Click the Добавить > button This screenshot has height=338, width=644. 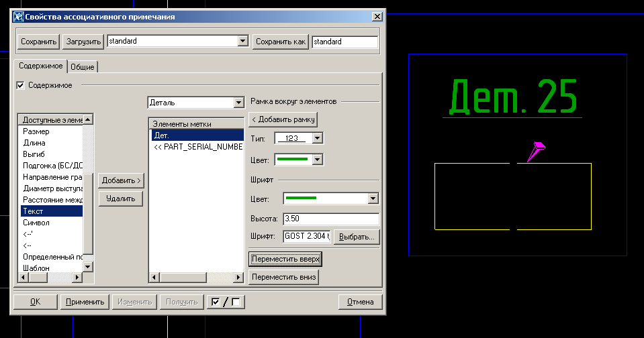[x=121, y=180]
